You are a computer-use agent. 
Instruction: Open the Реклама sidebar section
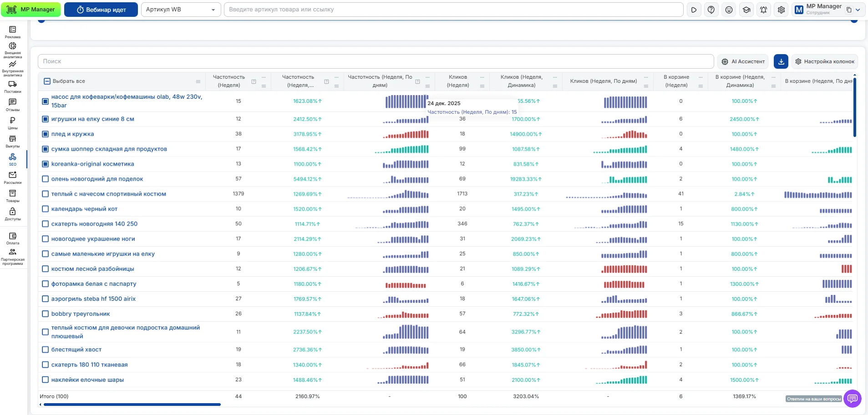pyautogui.click(x=13, y=32)
